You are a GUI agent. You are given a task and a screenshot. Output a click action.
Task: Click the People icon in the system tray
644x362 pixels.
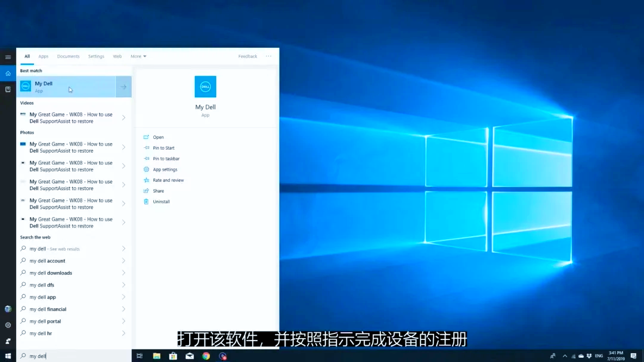click(x=553, y=356)
